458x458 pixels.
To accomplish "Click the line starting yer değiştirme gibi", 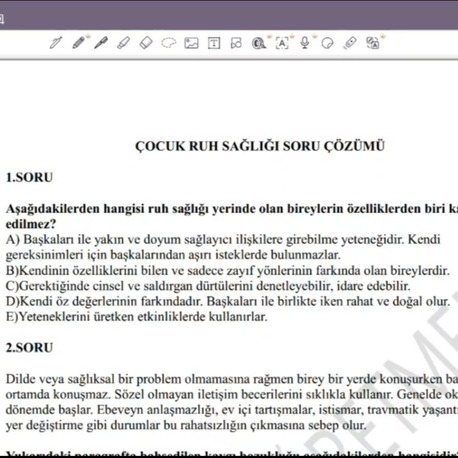I will coord(186,425).
